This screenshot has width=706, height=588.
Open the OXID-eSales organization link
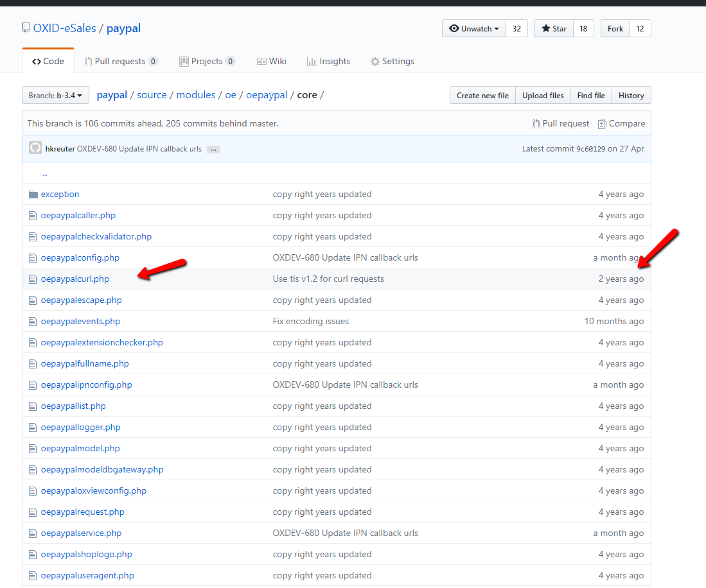pos(64,28)
